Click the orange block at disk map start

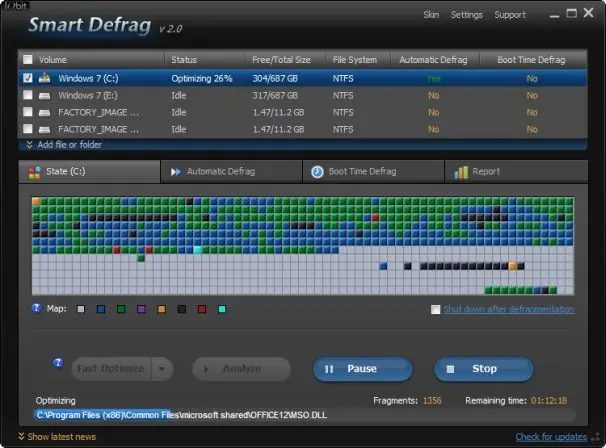click(x=36, y=201)
